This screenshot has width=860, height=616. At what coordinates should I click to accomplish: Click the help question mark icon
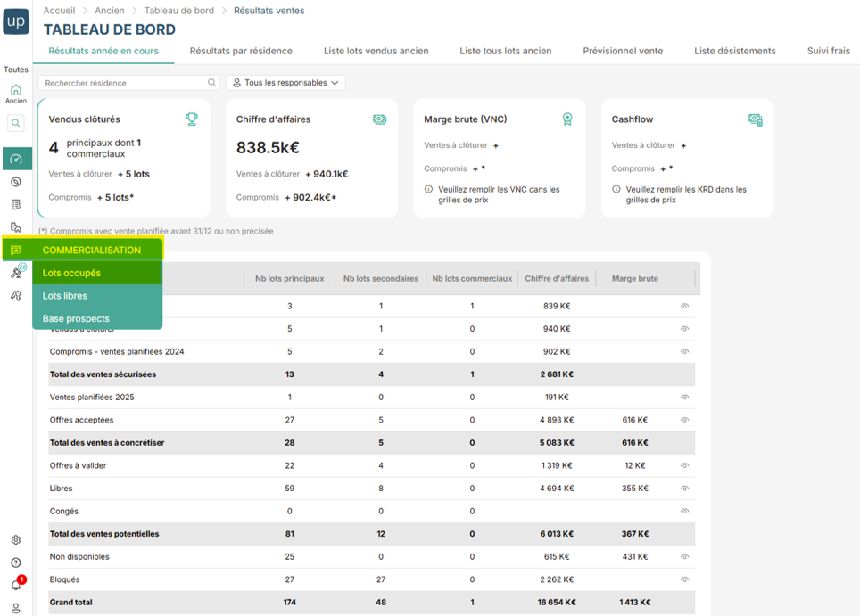(16, 563)
